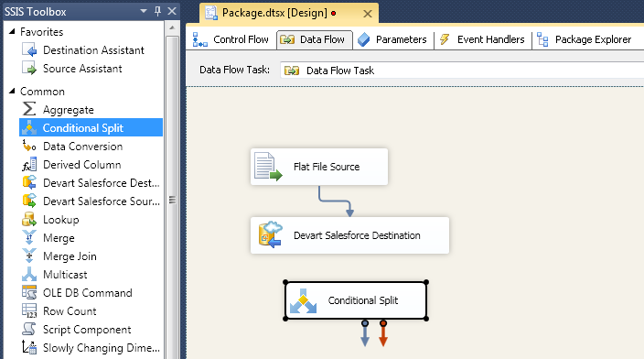Click the toolbox vertical scrollbar thumb
This screenshot has height=359, width=644.
tap(172, 201)
